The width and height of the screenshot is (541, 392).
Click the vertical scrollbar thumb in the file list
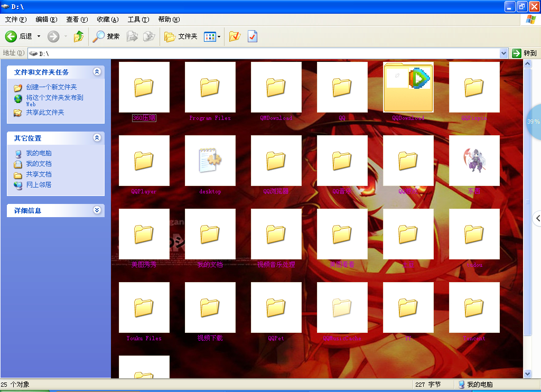pyautogui.click(x=527, y=201)
